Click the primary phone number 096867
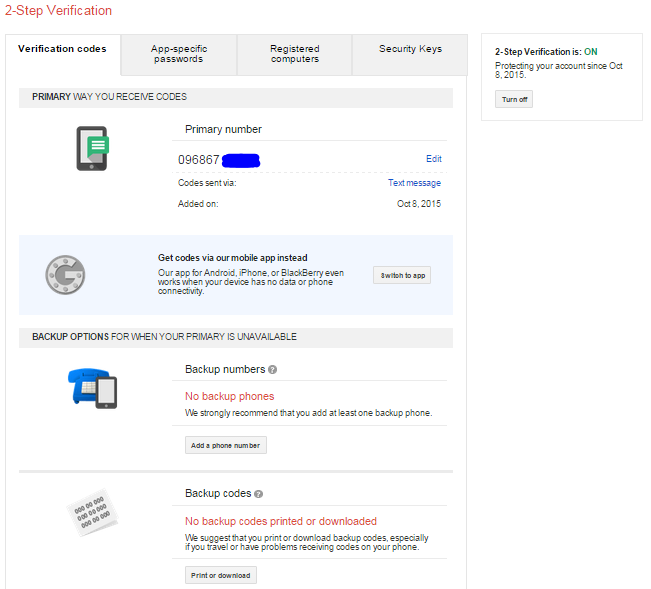 coord(199,160)
